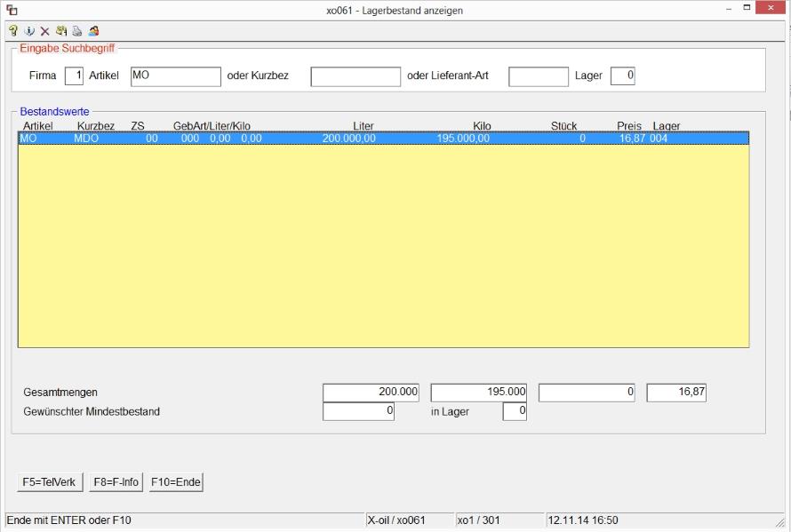
Task: Click the Kilo value 195.000,00 in the row
Action: pos(463,139)
